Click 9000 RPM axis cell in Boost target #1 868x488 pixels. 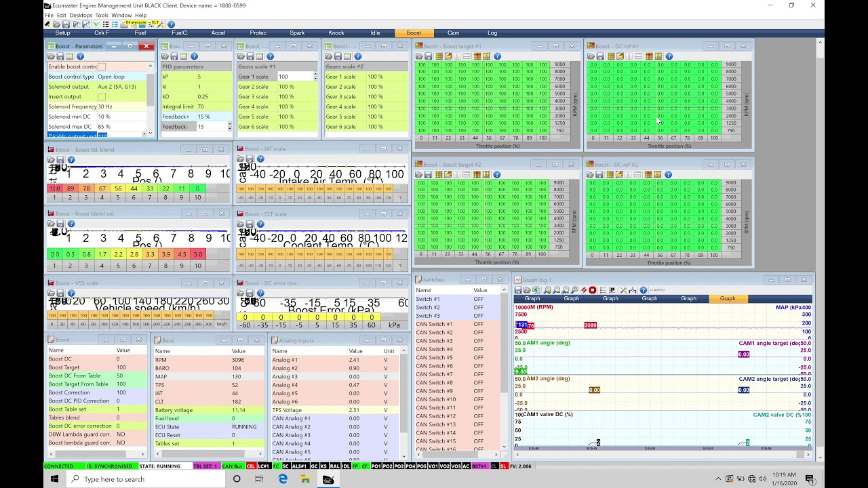coord(559,64)
